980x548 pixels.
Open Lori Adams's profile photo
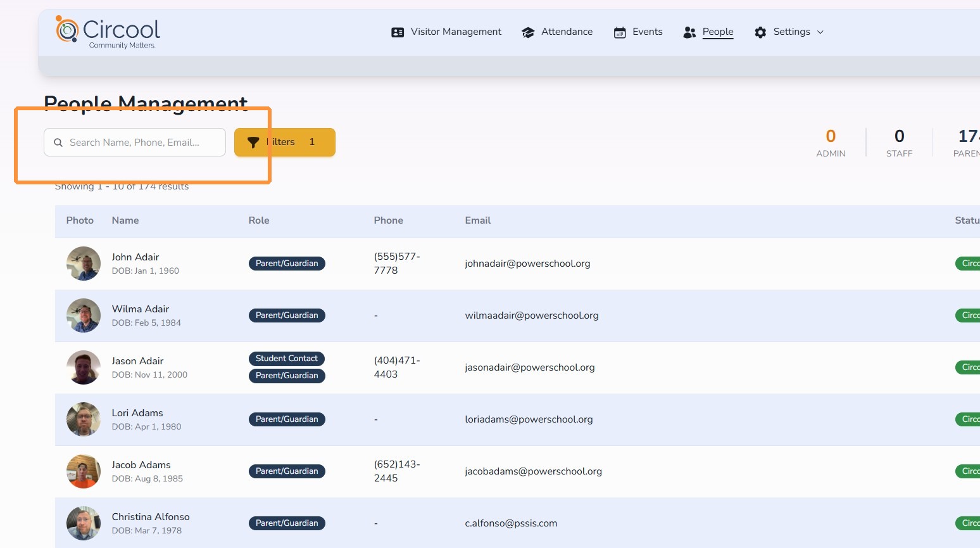pyautogui.click(x=84, y=419)
